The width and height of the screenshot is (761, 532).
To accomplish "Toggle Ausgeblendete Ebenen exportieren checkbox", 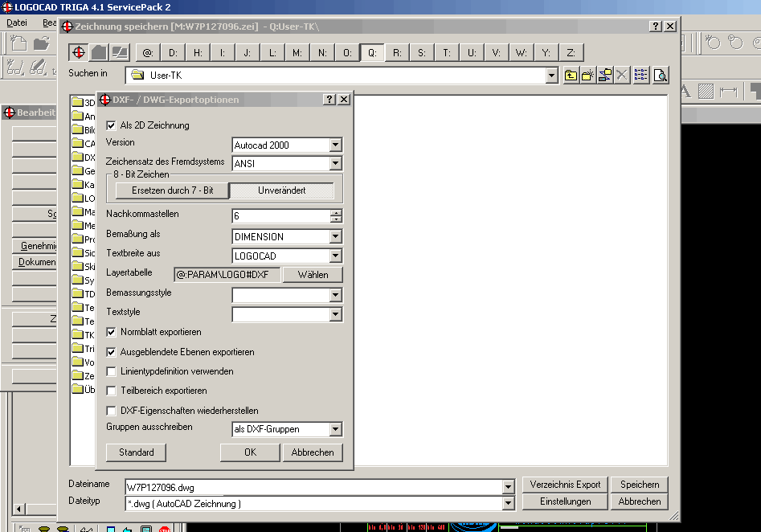I will point(111,352).
